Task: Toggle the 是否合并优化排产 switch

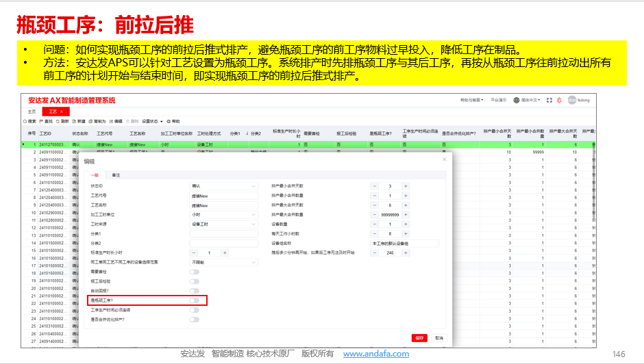Action: coord(195,320)
